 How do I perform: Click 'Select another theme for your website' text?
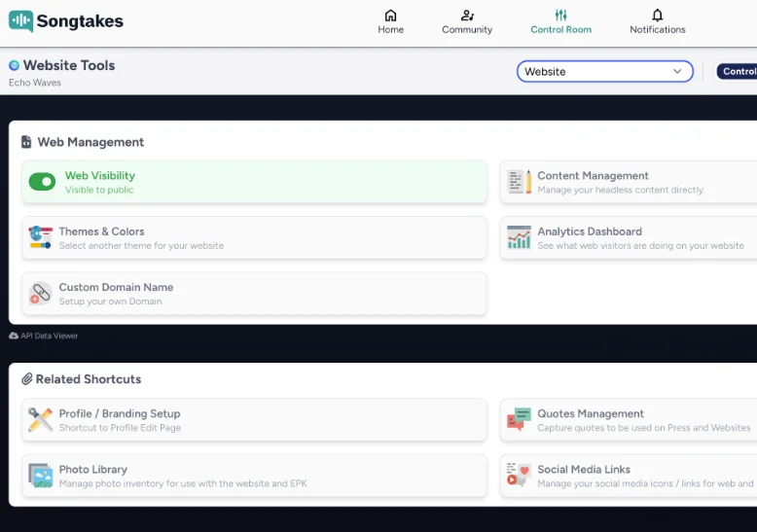pyautogui.click(x=141, y=245)
